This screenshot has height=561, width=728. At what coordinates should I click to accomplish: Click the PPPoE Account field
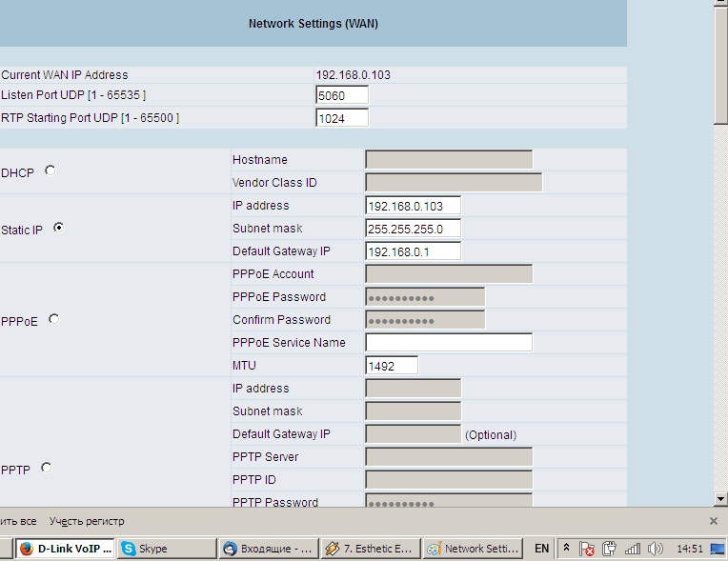[x=449, y=273]
